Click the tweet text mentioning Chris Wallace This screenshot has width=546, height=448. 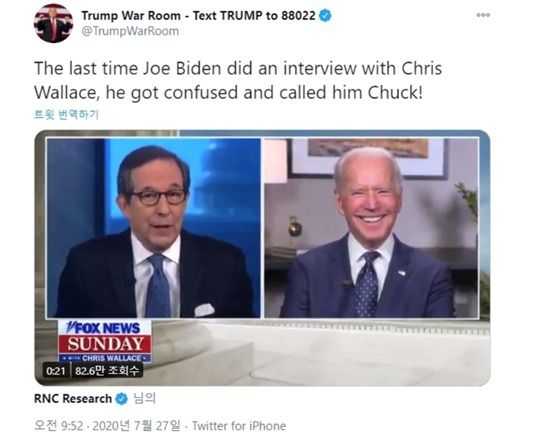click(x=238, y=80)
